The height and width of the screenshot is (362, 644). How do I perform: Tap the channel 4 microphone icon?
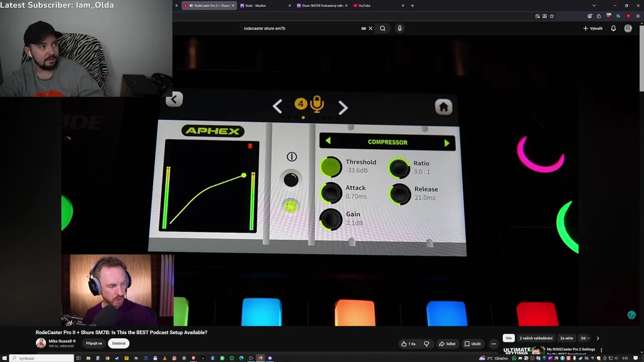[x=316, y=104]
